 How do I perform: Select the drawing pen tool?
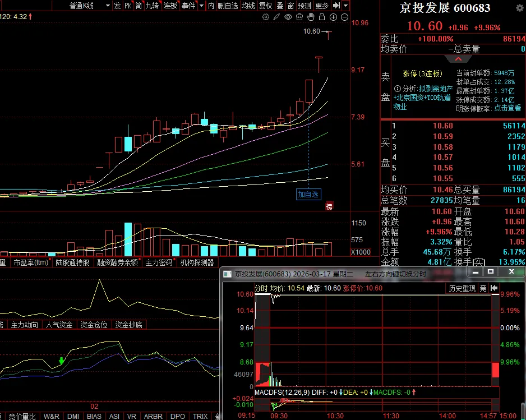coord(277,17)
